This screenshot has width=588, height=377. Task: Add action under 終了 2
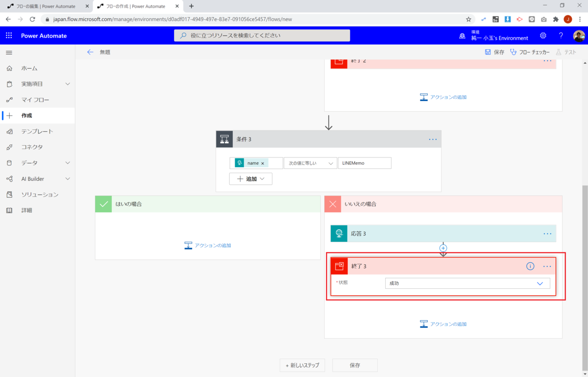pos(443,97)
